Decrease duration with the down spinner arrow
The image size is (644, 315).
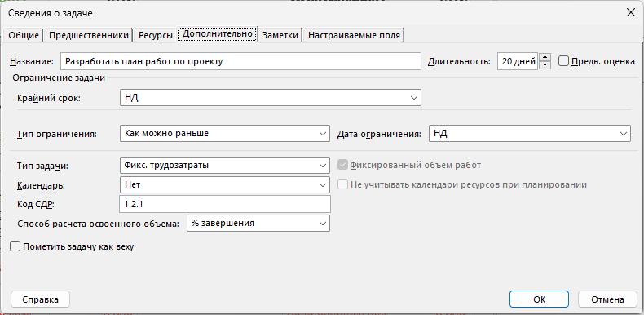point(545,65)
